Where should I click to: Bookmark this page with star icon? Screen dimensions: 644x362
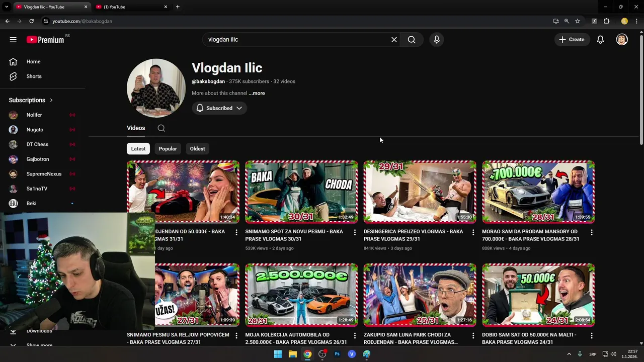click(x=578, y=21)
